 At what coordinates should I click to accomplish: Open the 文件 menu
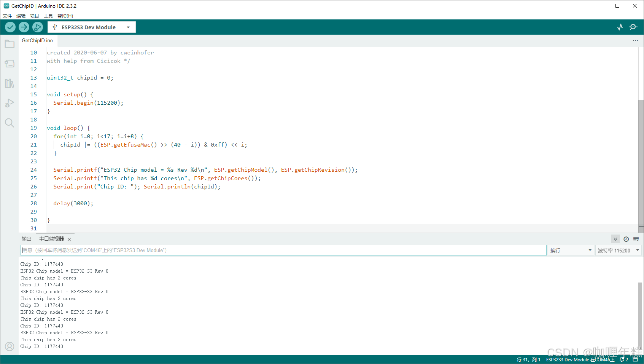click(x=7, y=16)
